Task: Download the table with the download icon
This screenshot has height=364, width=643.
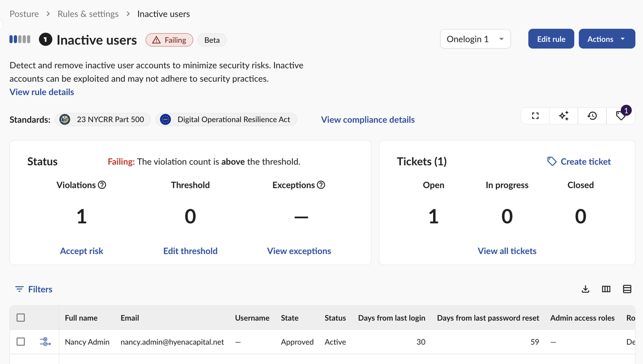Action: 585,289
